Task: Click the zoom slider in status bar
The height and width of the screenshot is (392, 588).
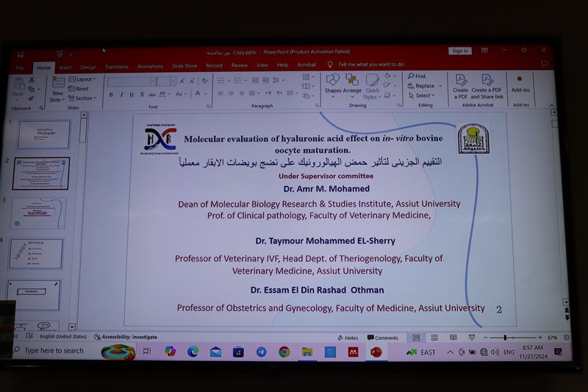Action: click(506, 338)
